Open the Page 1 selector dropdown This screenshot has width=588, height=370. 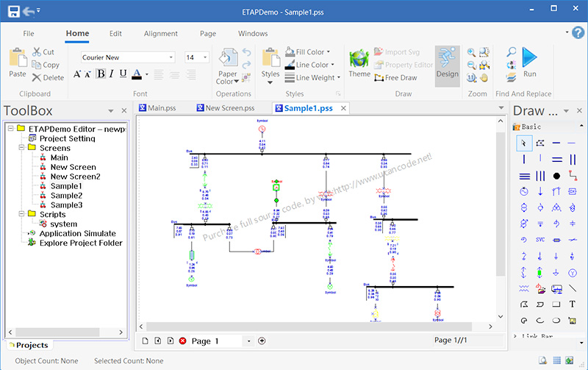coord(248,341)
